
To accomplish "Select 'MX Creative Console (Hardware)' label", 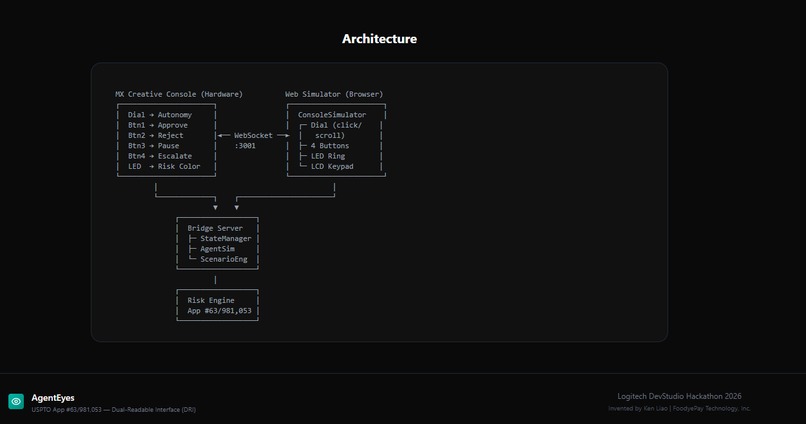I will coord(179,94).
